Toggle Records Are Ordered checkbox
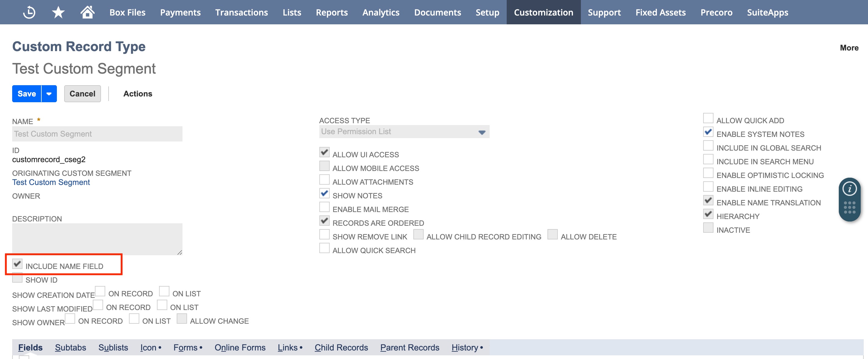Viewport: 868px width, 359px height. (x=324, y=221)
